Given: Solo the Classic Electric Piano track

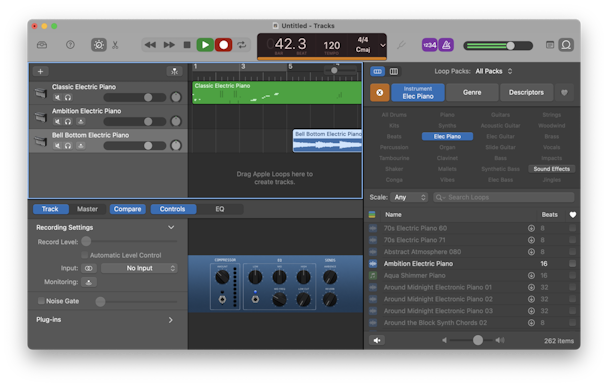Looking at the screenshot, I should click(x=68, y=97).
